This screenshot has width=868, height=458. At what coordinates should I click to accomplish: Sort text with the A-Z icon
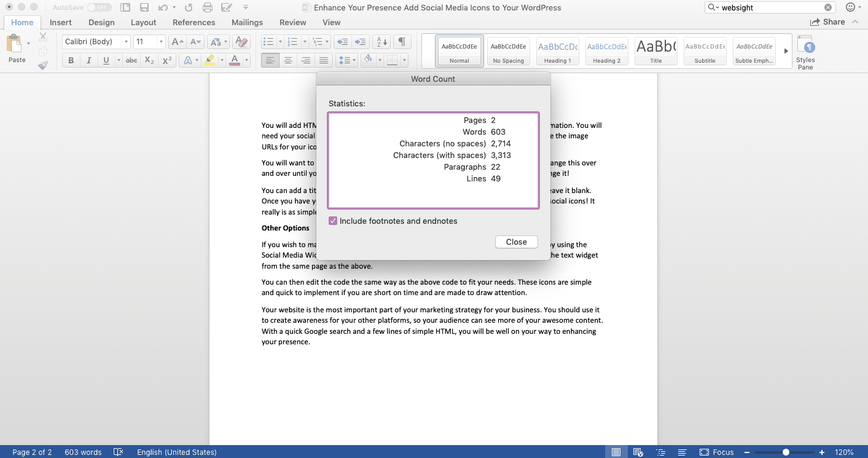pyautogui.click(x=381, y=42)
